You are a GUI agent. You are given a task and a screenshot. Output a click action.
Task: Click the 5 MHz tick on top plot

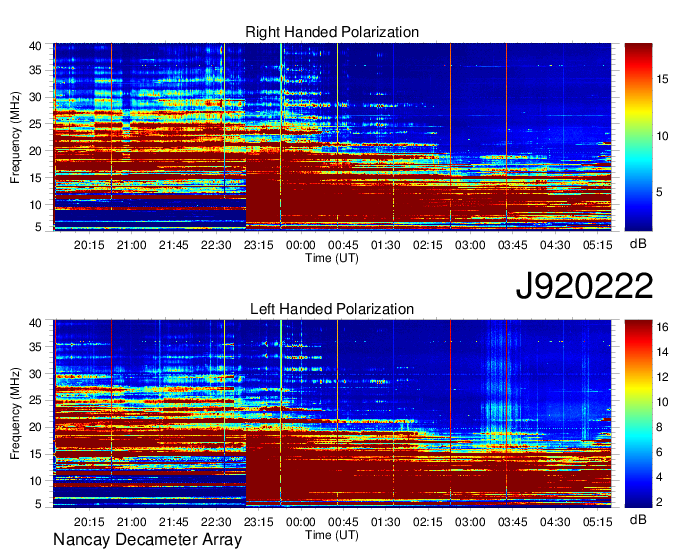pos(38,226)
